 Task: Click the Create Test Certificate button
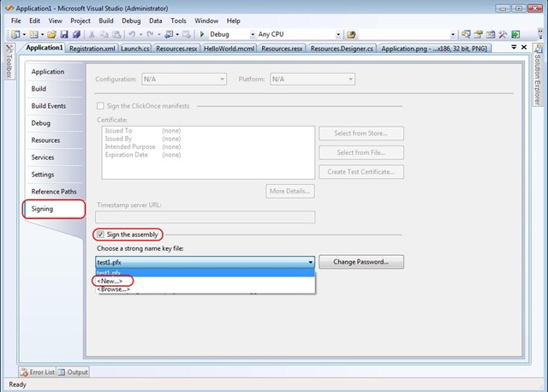pyautogui.click(x=361, y=172)
